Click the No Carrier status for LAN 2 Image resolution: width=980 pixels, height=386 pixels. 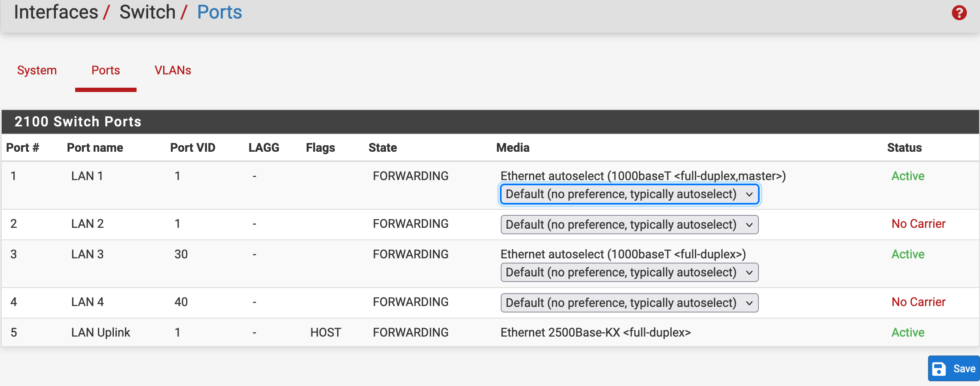(x=918, y=224)
